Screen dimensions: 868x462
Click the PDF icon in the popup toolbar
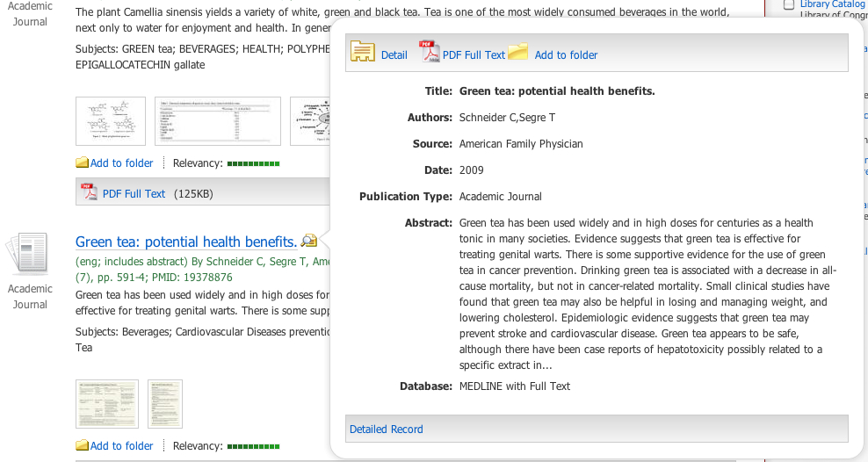tap(430, 53)
